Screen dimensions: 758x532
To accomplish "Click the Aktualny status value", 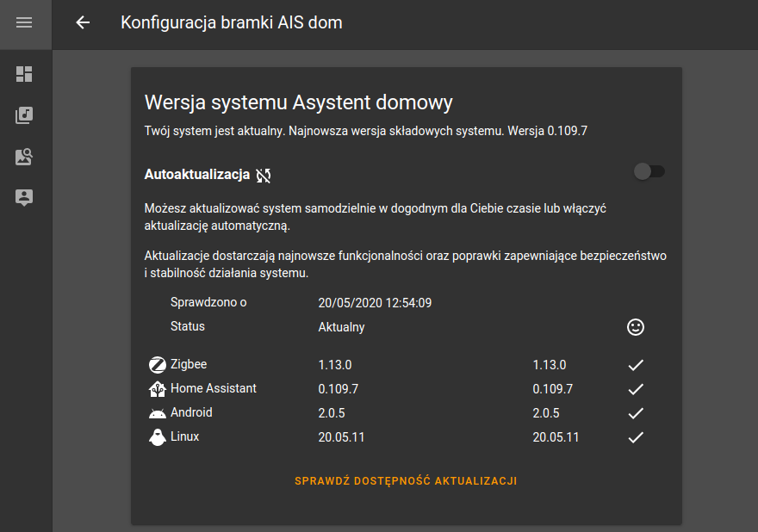I will 341,327.
